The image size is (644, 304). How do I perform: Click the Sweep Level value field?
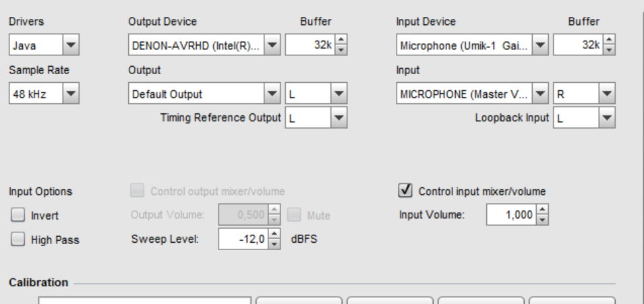[x=243, y=239]
